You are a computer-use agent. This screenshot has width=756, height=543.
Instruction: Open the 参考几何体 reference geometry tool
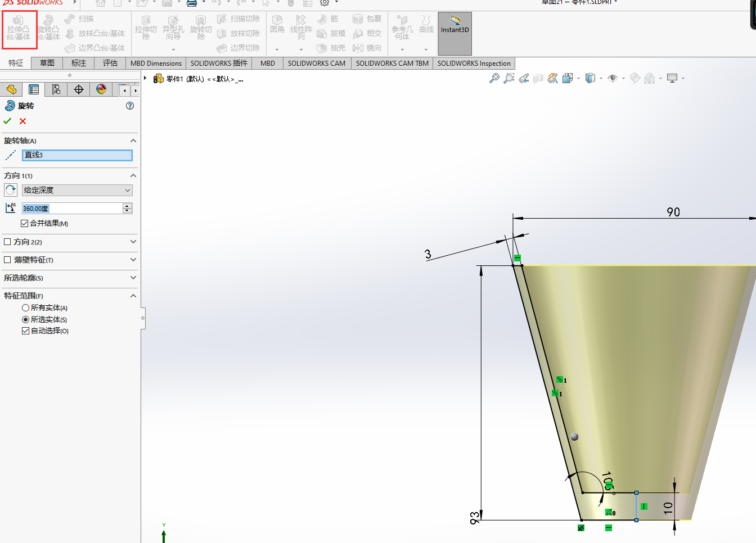click(402, 28)
